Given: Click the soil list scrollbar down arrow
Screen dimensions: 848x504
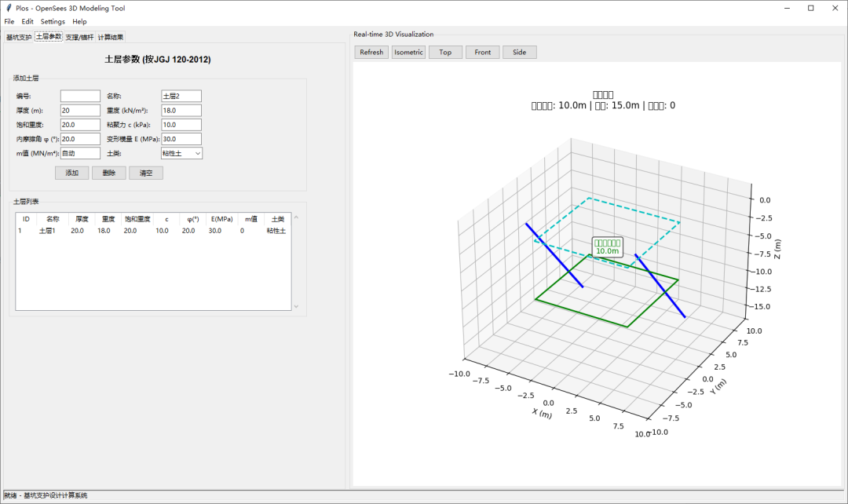Looking at the screenshot, I should tap(296, 307).
